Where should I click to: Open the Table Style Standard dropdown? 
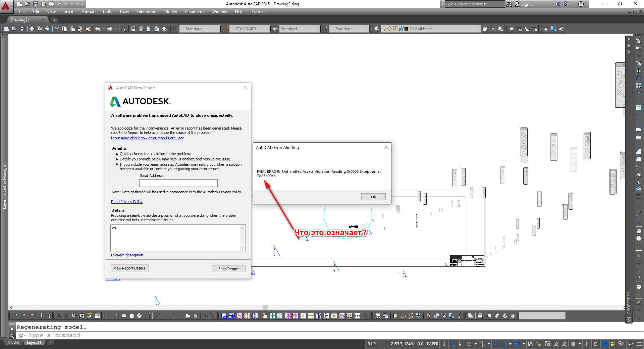[300, 29]
